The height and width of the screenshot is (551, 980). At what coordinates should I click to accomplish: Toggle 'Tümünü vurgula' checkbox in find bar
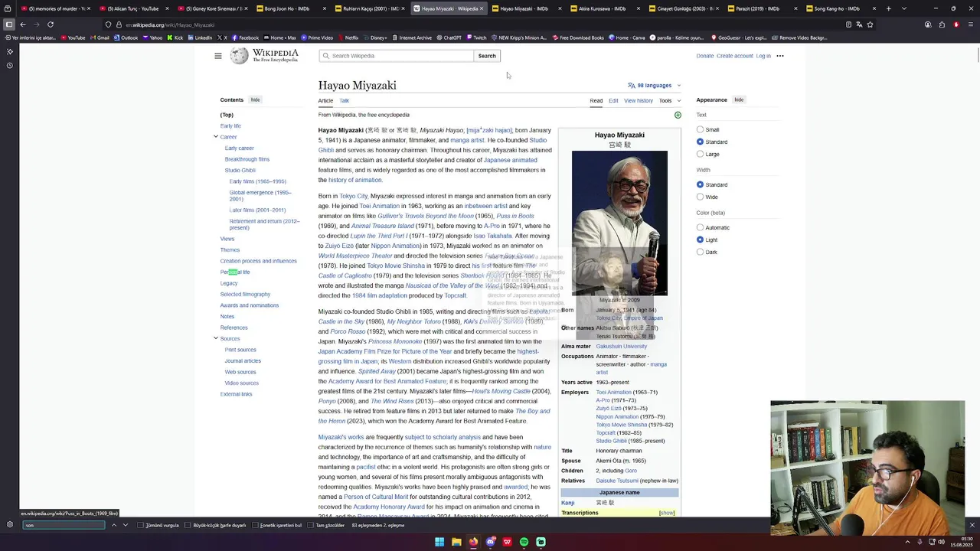point(141,525)
